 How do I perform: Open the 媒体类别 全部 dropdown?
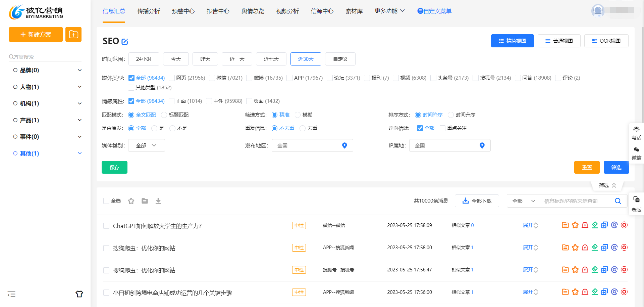tap(146, 145)
